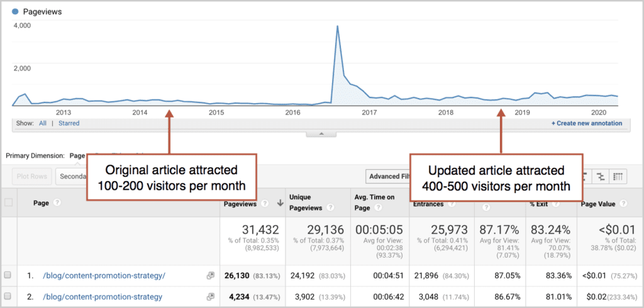Click row 1 entrances value 21,896
This screenshot has height=308, width=644.
click(x=426, y=276)
